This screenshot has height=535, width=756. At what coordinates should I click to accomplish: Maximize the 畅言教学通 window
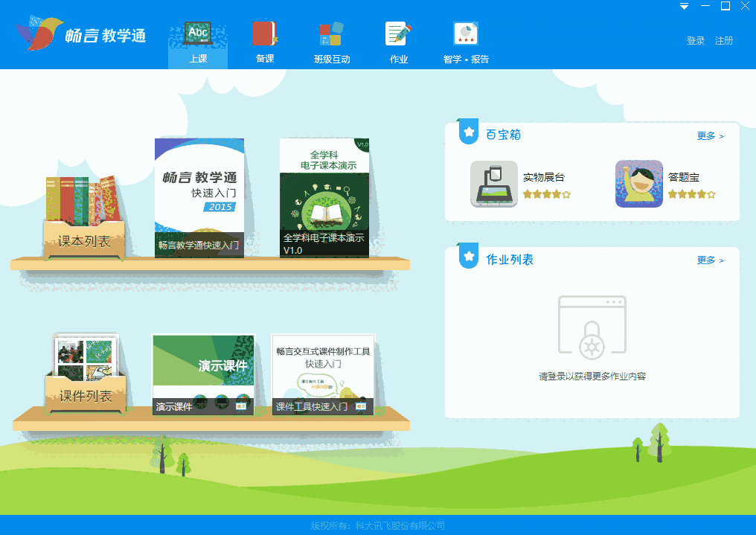click(725, 6)
